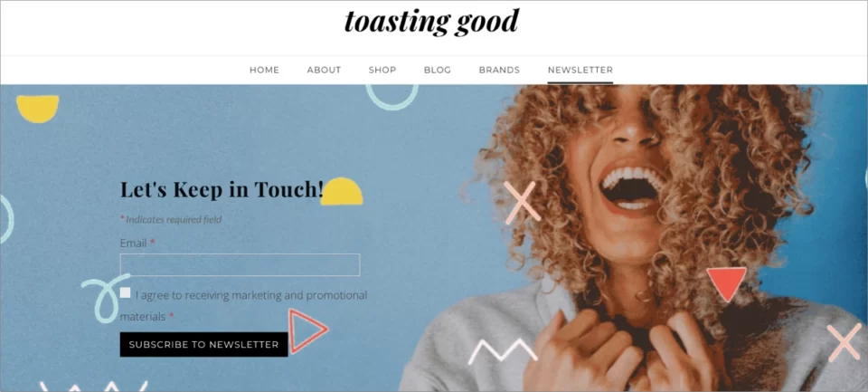868x392 pixels.
Task: Click the red outlined triangle near the subscribe button
Action: (307, 331)
